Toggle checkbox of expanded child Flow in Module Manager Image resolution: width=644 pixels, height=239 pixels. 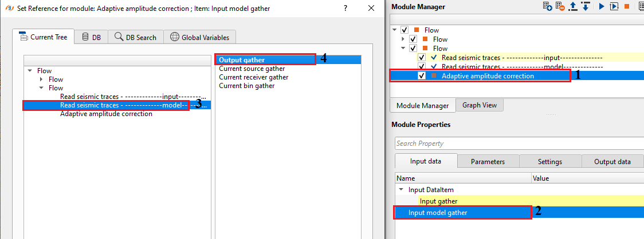pyautogui.click(x=413, y=49)
